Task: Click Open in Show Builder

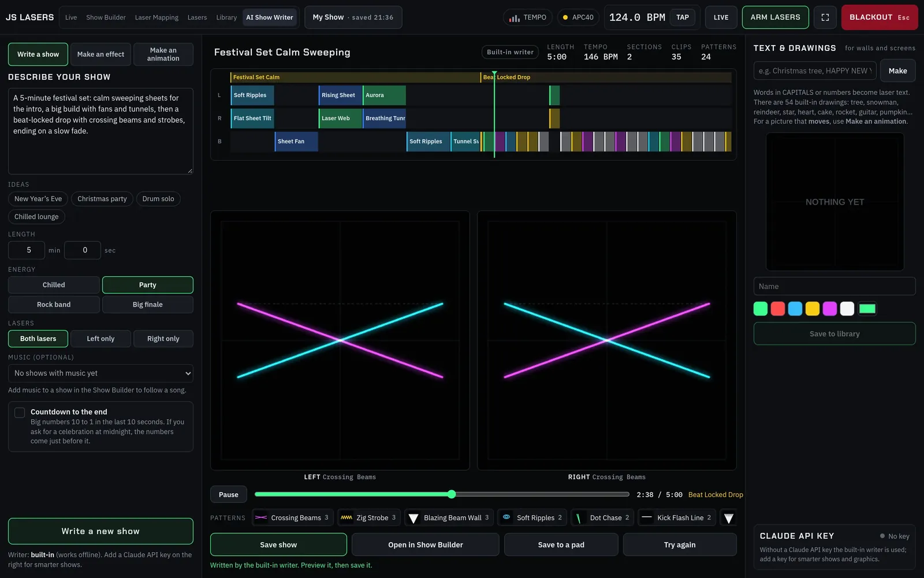Action: (x=426, y=544)
